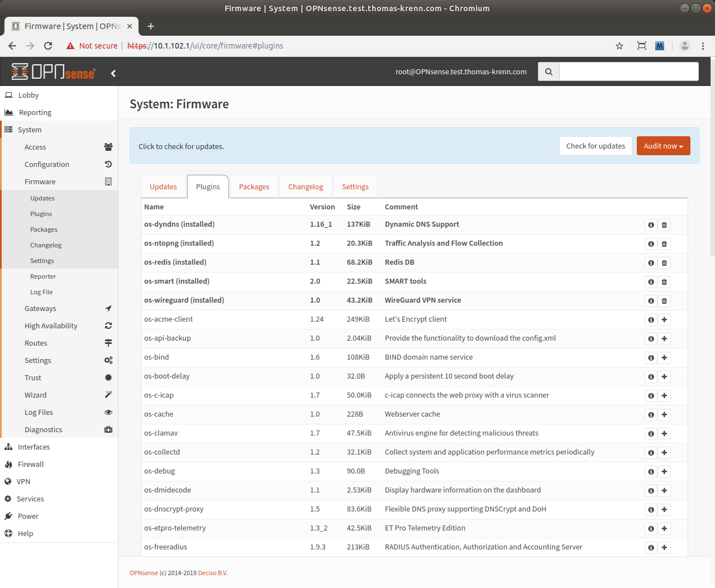The width and height of the screenshot is (715, 588).
Task: Open the Packages tab
Action: pos(254,187)
